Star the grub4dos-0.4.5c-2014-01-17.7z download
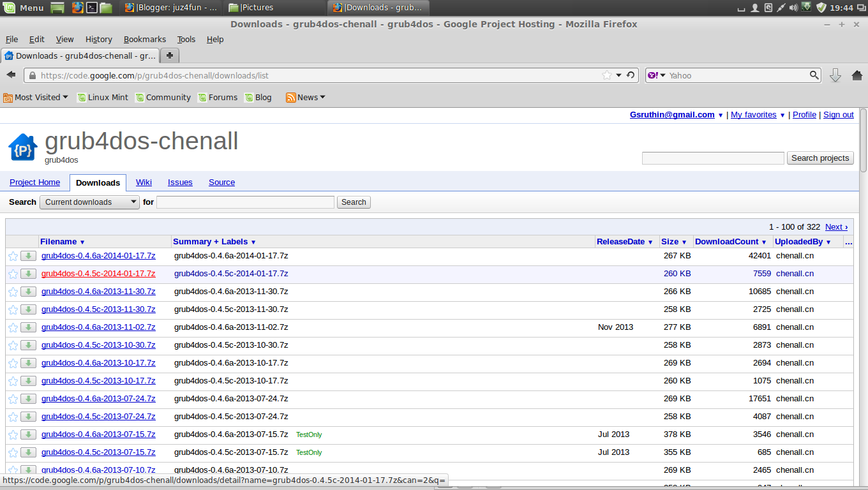The height and width of the screenshot is (490, 868). coord(13,274)
